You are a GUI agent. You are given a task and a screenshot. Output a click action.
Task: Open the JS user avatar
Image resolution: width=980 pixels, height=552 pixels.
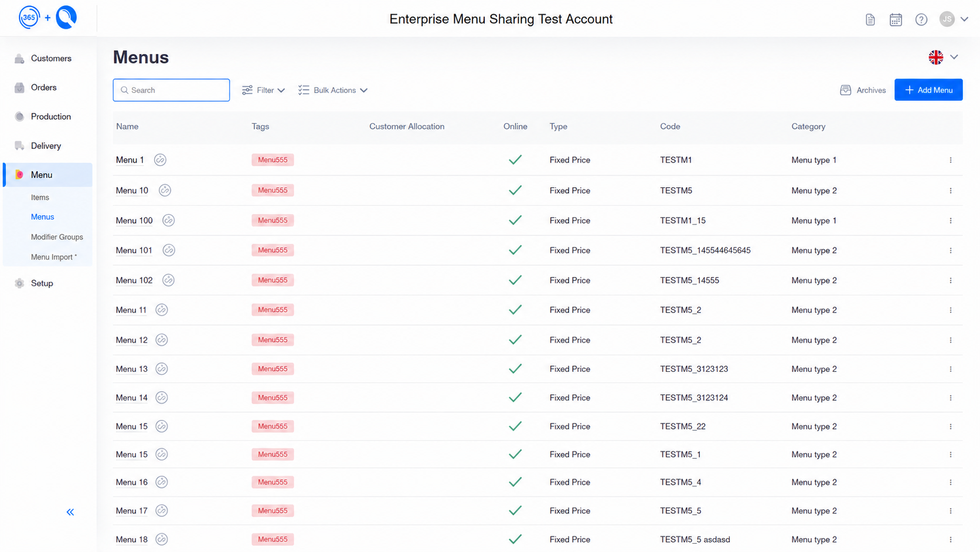pyautogui.click(x=947, y=19)
